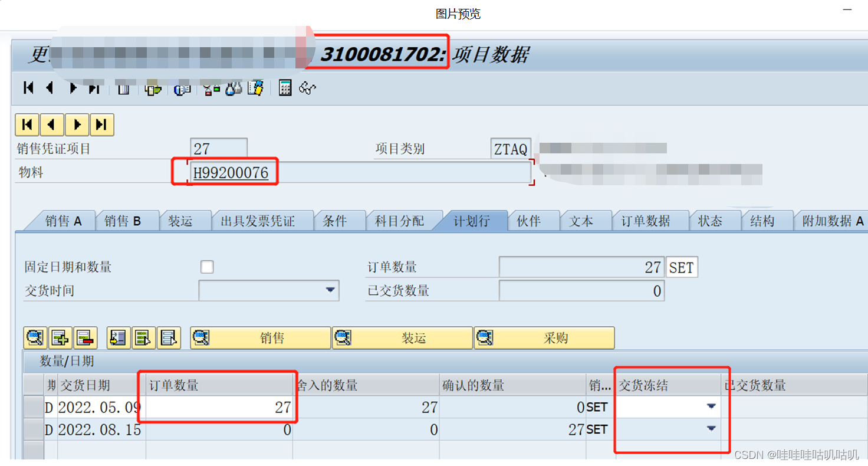
Task: Click the 装运 detail button
Action: pos(402,338)
